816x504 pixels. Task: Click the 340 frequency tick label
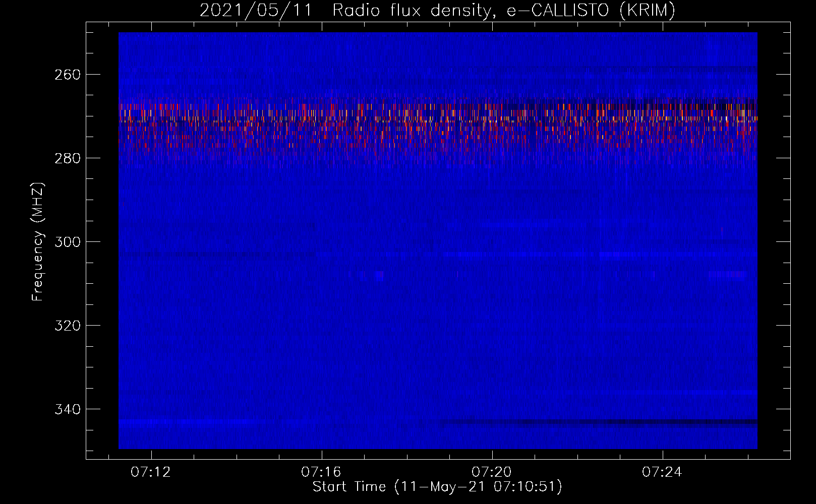point(68,409)
